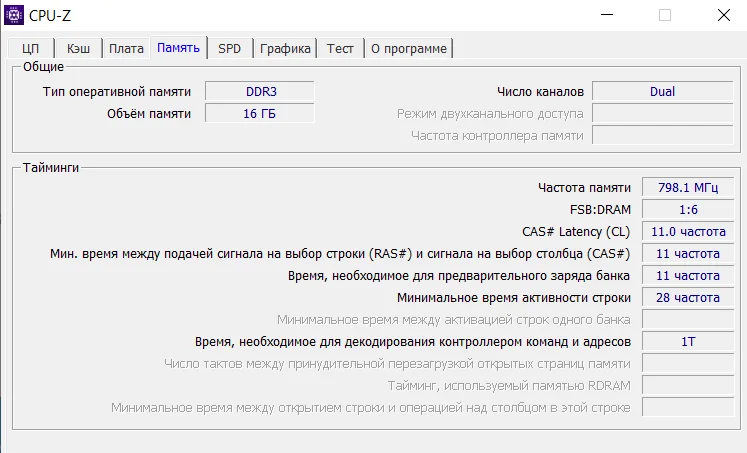
Task: Click the 1T command rate value
Action: 688,342
